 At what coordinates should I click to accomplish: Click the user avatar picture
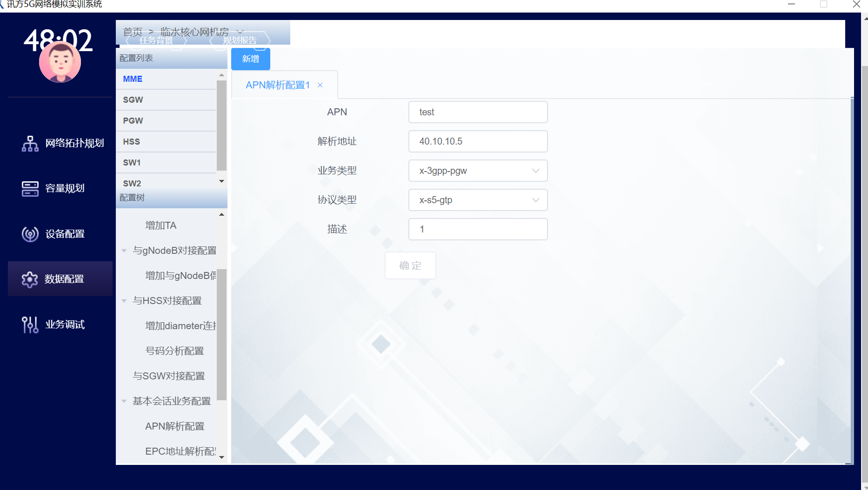click(60, 62)
